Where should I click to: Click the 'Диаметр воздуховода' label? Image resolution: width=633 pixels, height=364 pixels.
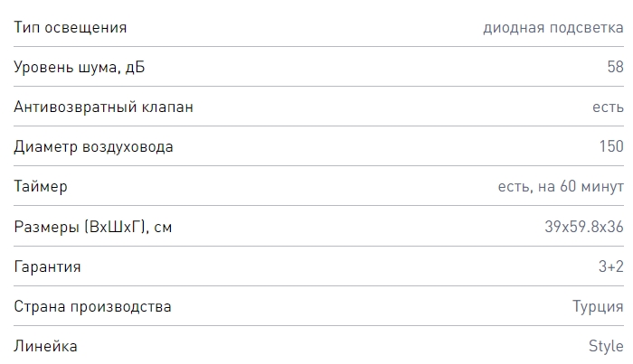click(x=94, y=146)
